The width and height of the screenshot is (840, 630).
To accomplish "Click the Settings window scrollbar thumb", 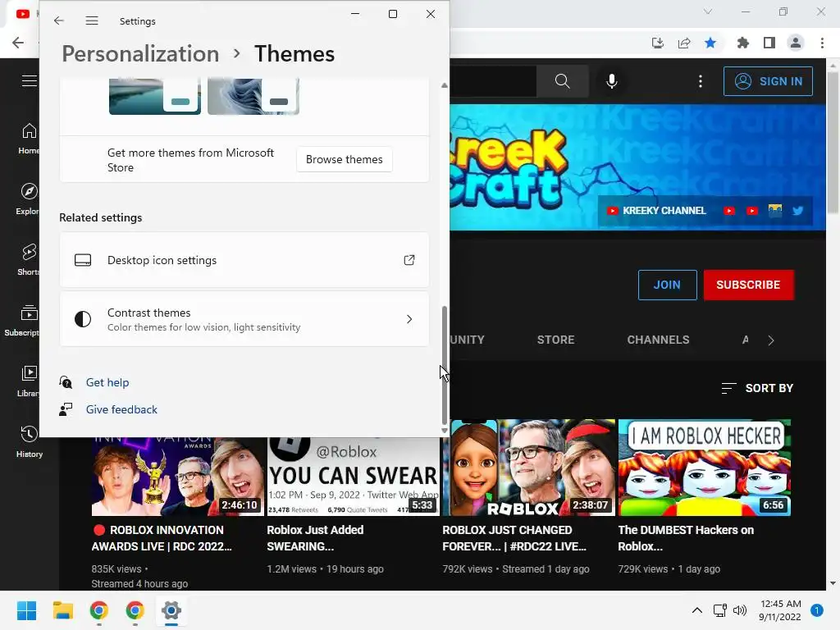I will click(x=444, y=365).
